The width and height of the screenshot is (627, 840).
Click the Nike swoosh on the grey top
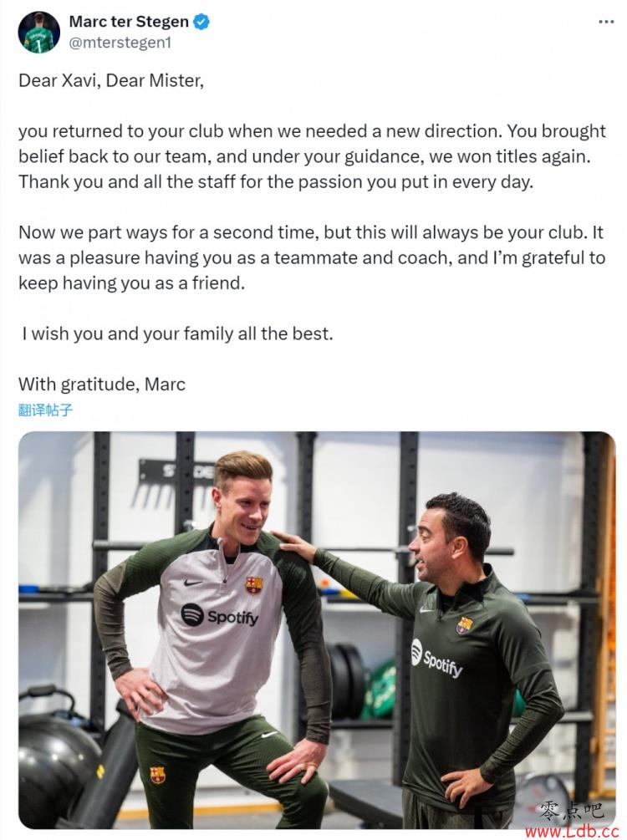pyautogui.click(x=192, y=583)
